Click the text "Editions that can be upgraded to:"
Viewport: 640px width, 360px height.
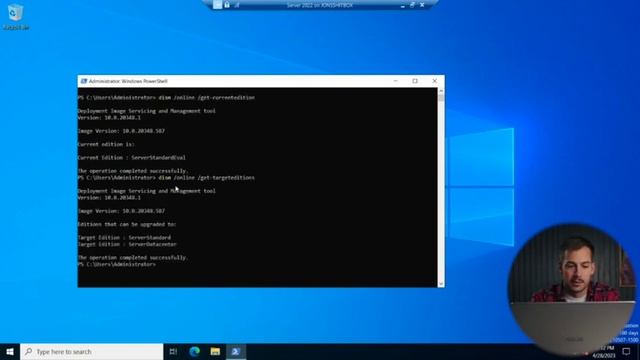127,224
